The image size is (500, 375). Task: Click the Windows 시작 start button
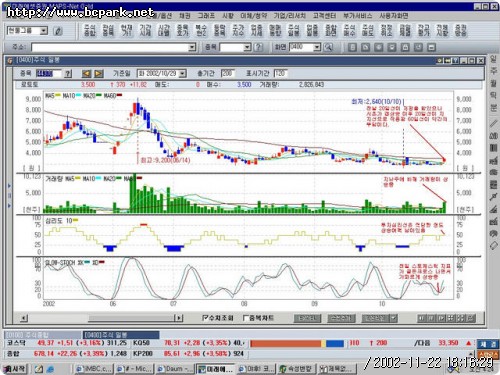coord(14,369)
